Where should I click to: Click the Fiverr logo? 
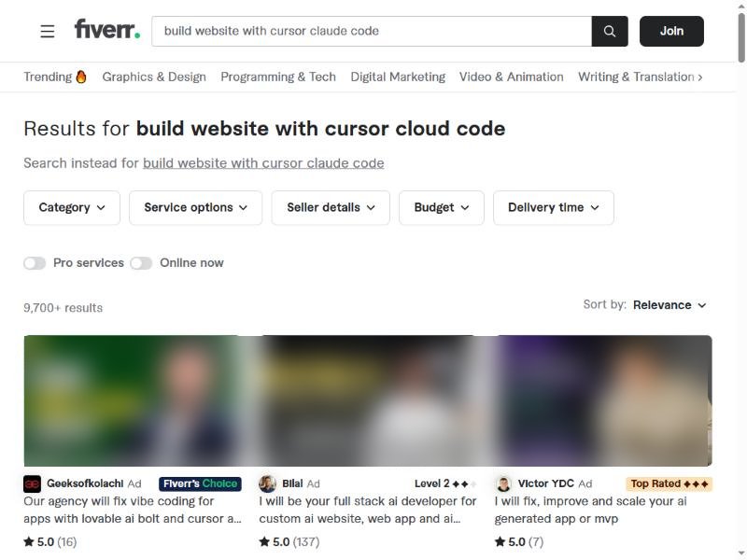(x=107, y=30)
